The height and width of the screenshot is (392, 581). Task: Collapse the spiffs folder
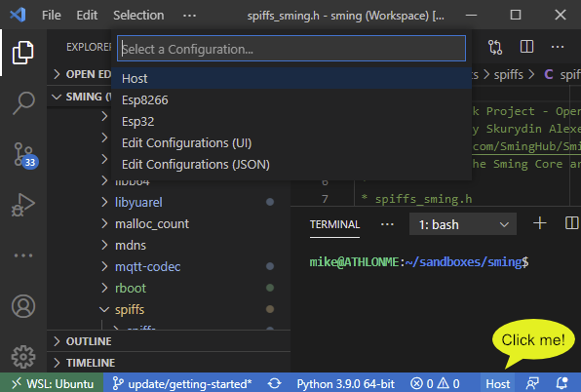pos(169,310)
